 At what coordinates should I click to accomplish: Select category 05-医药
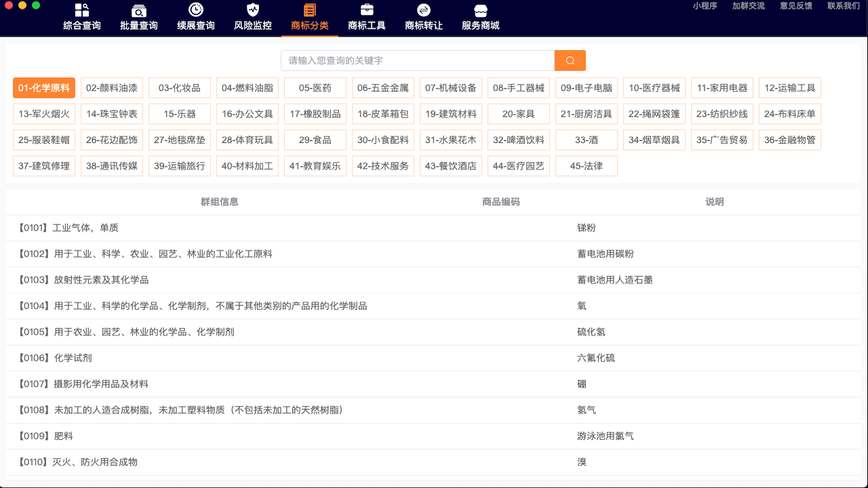click(x=315, y=87)
